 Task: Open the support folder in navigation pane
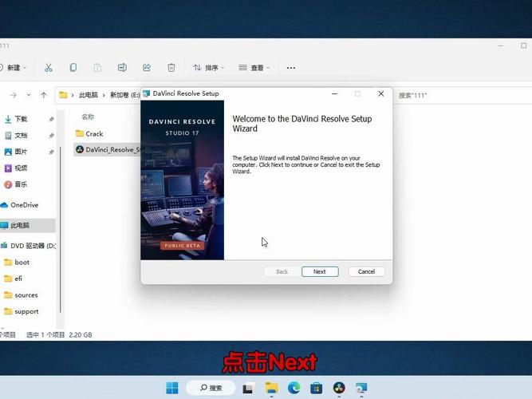(x=21, y=311)
